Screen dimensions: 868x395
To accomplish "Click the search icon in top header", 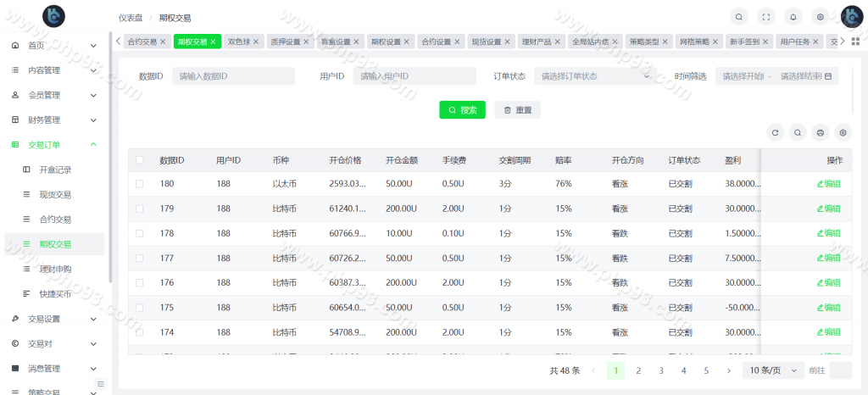I will (x=739, y=16).
